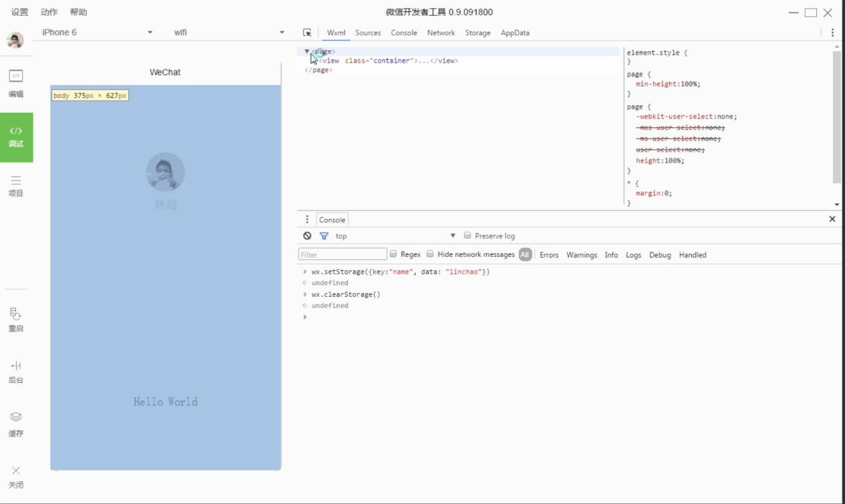The width and height of the screenshot is (845, 504).
Task: Click the 关闭 (Close project) sidebar icon
Action: click(16, 476)
